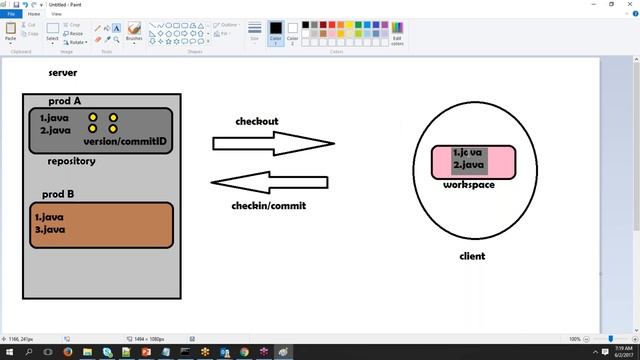
Task: Choose the red color swatch
Action: coord(332,25)
